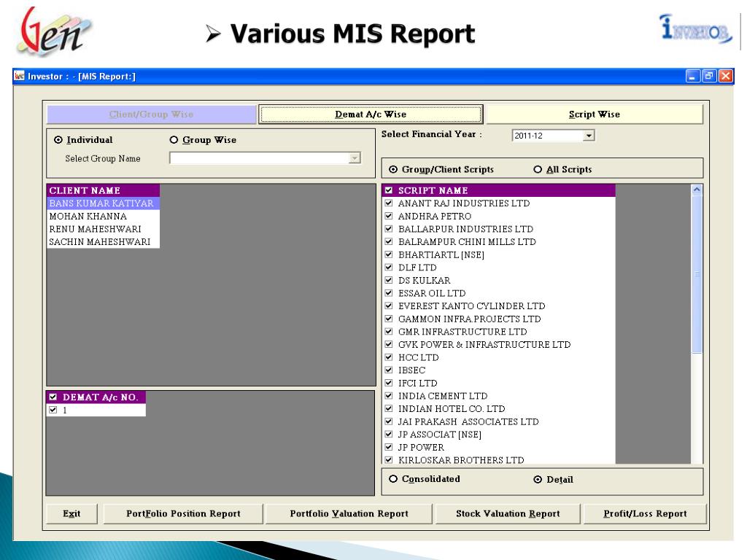Choose Group/Client Scripts radio option

pyautogui.click(x=393, y=169)
